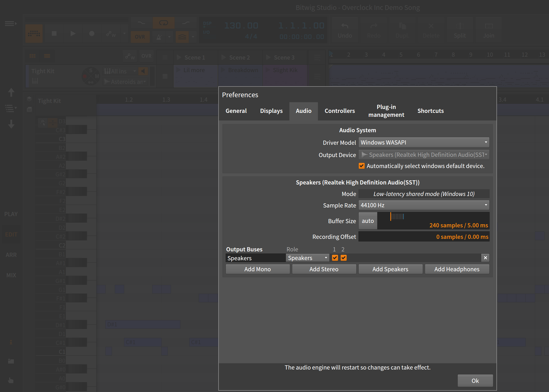Switch to the ARR view
549x392 pixels.
(x=11, y=255)
